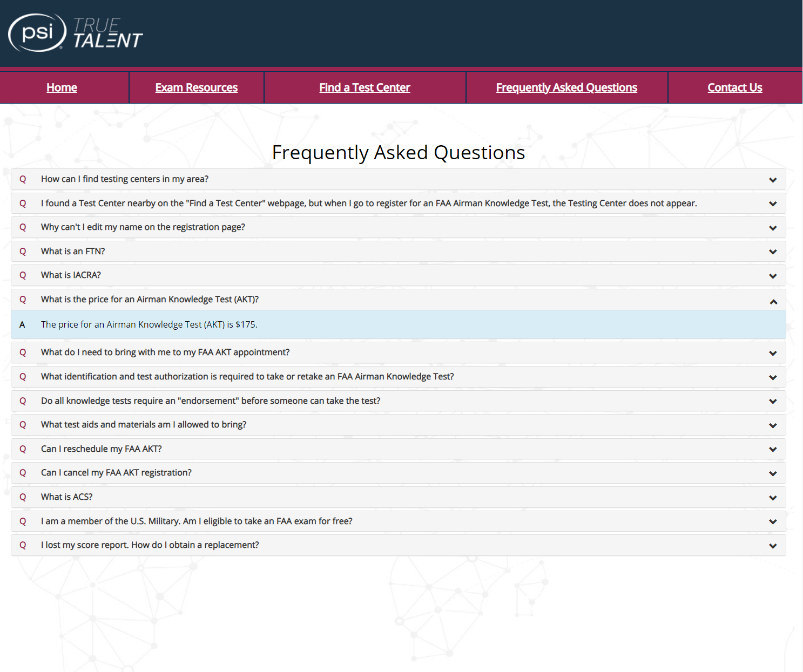Click the chevron for lost score report question
Image resolution: width=803 pixels, height=672 pixels.
pyautogui.click(x=773, y=546)
